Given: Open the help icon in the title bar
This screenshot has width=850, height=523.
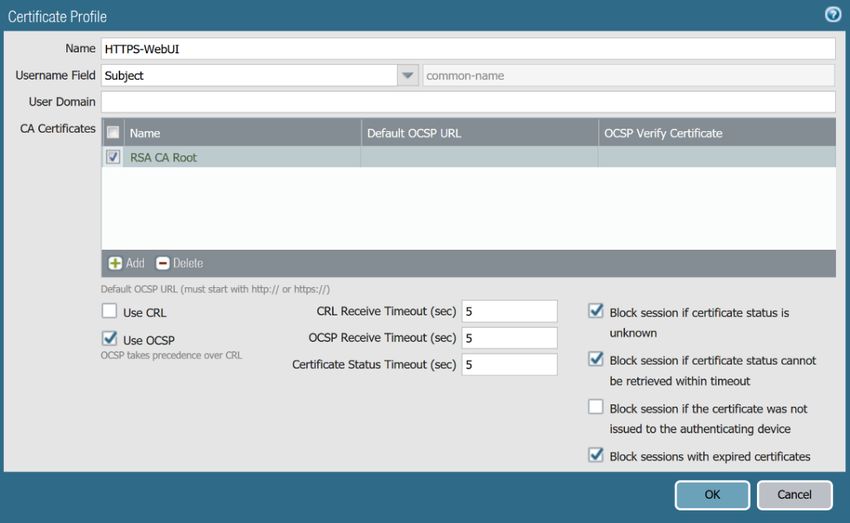Looking at the screenshot, I should pyautogui.click(x=833, y=14).
